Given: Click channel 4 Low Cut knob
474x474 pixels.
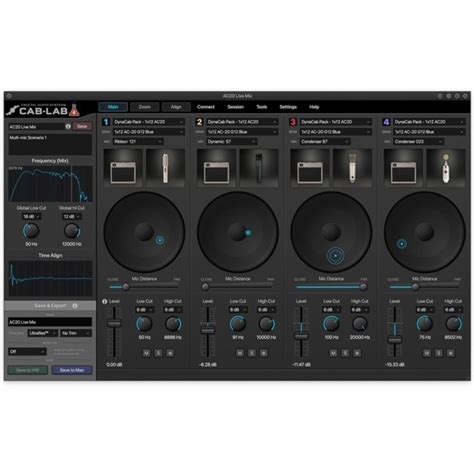Looking at the screenshot, I should tap(425, 324).
